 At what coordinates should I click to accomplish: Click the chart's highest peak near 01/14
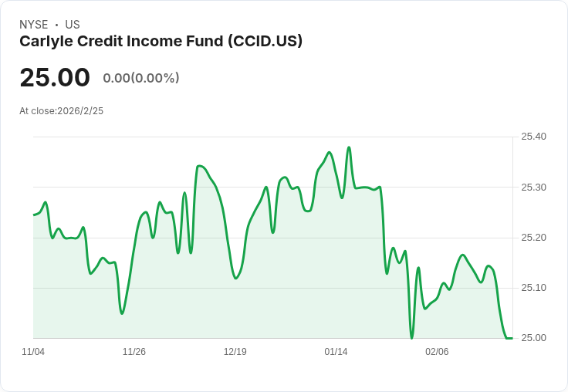click(x=349, y=147)
